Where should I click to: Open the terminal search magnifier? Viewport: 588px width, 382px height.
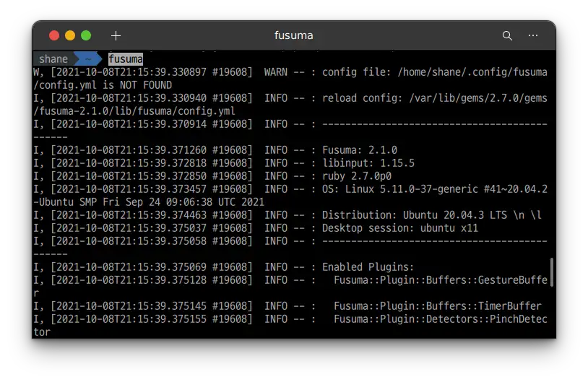point(507,35)
